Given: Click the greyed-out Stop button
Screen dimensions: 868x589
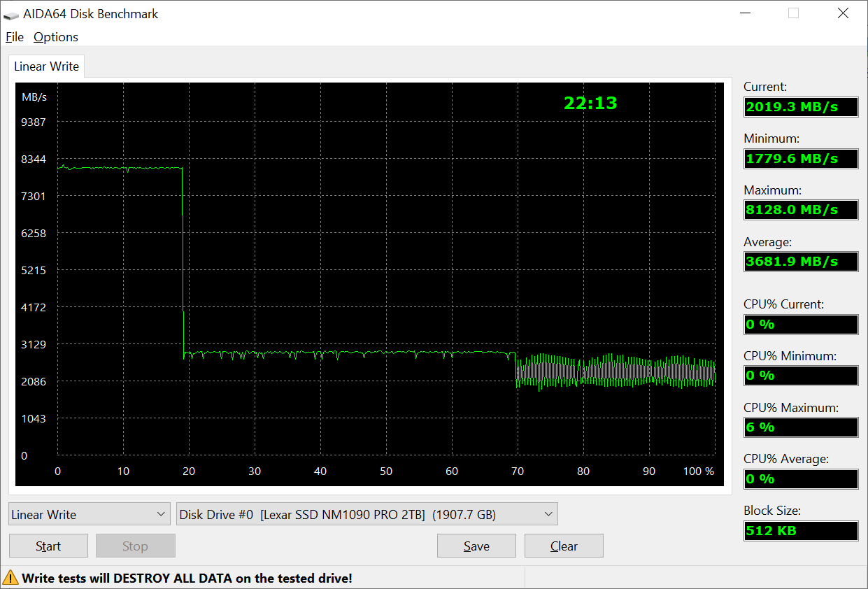Looking at the screenshot, I should point(135,546).
